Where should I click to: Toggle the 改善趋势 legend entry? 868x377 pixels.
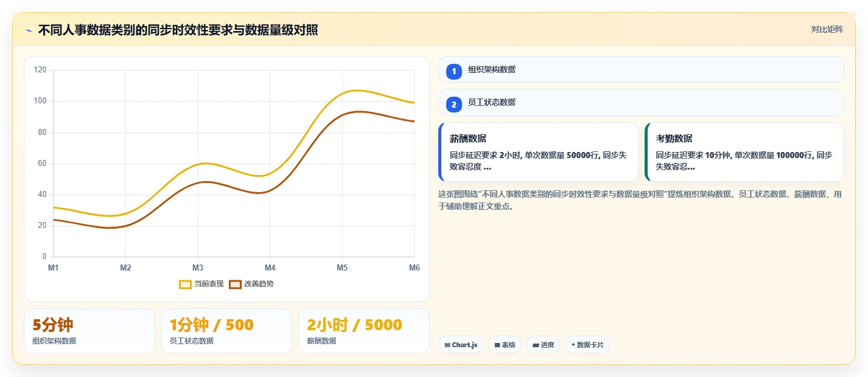point(251,284)
